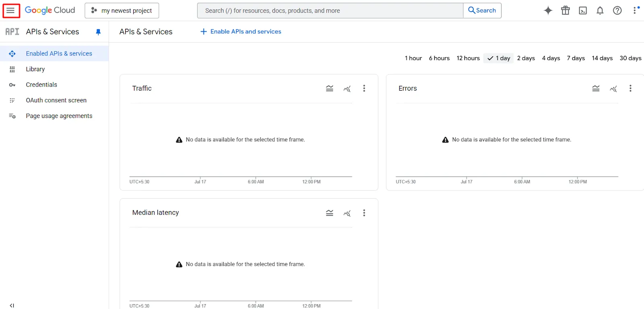
Task: Select the 2 days time range
Action: coord(526,58)
